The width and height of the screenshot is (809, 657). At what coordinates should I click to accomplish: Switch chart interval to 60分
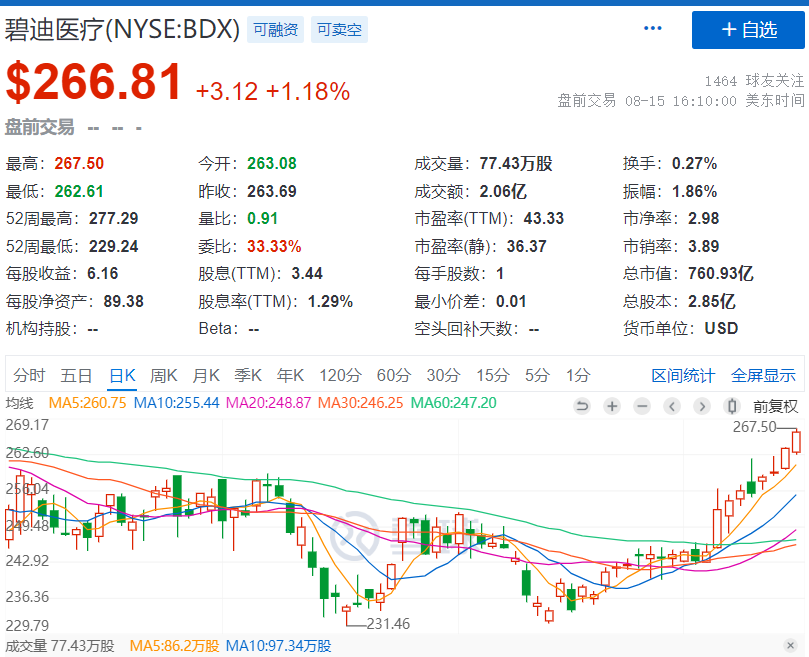pos(392,375)
